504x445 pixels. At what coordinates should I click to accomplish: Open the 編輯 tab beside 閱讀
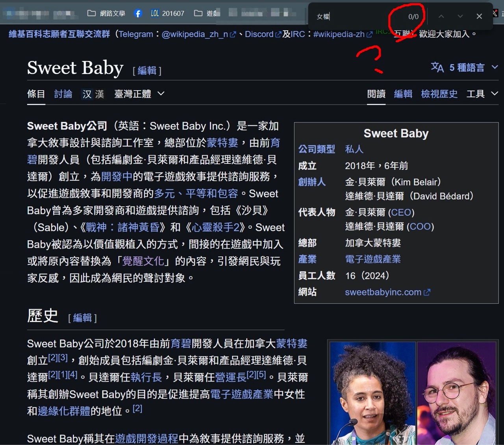[403, 94]
